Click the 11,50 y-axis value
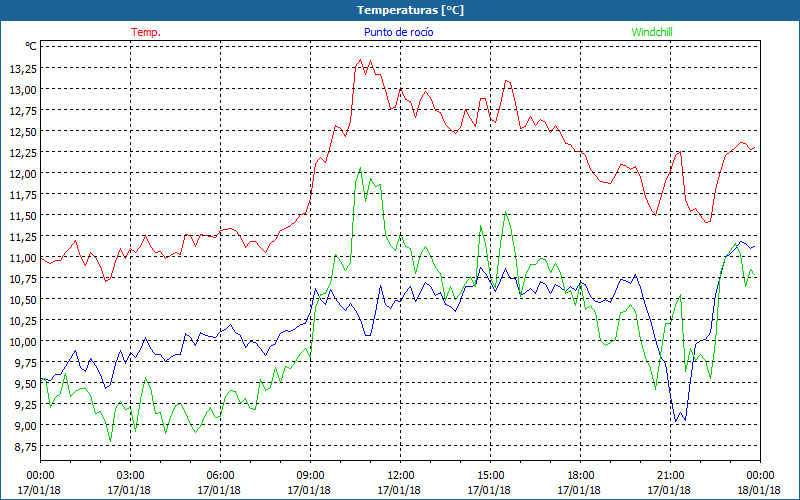Screen dimensions: 800x500 tap(23, 215)
